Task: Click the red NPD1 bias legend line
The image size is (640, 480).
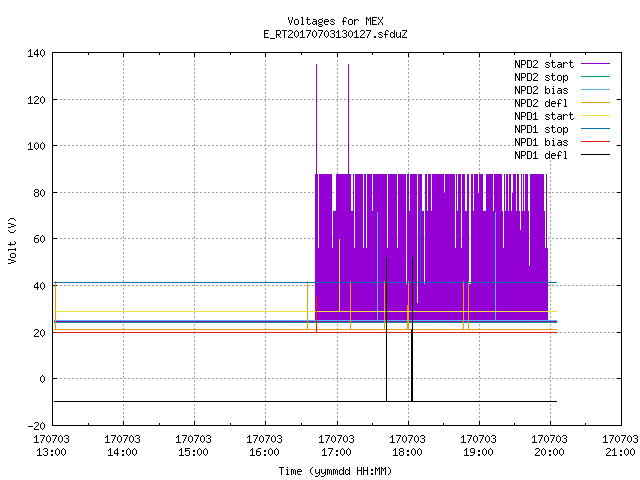Action: pyautogui.click(x=596, y=142)
